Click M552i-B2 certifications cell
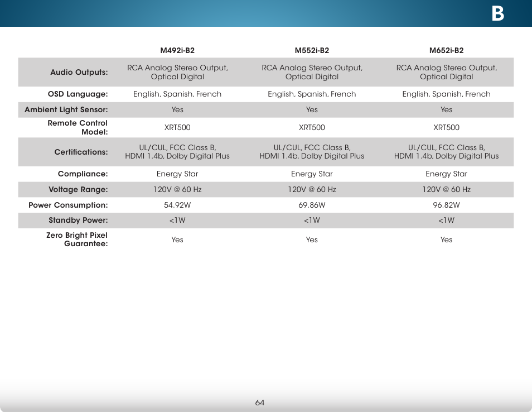Screen dimensions: 532x412 pyautogui.click(x=312, y=152)
